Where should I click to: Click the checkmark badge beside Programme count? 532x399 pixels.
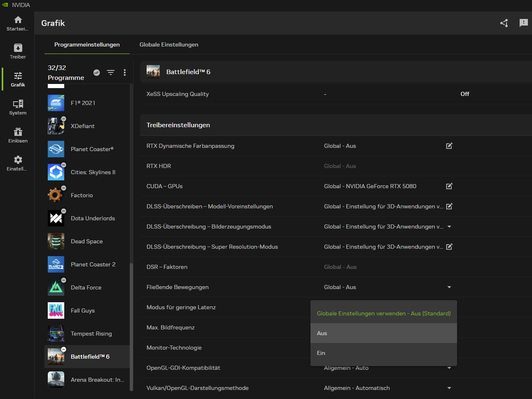point(97,72)
